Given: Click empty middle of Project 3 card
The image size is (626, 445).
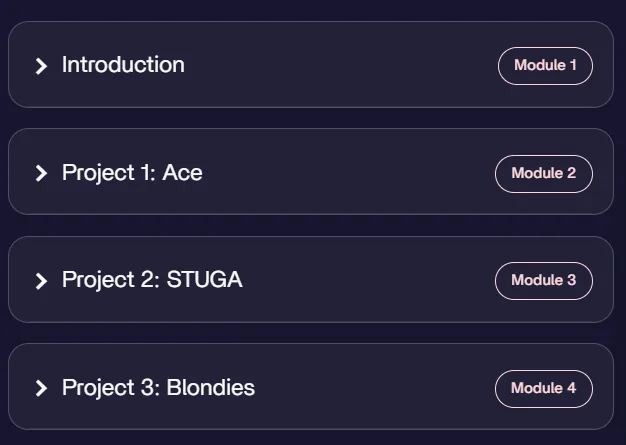Looking at the screenshot, I should [x=373, y=387].
